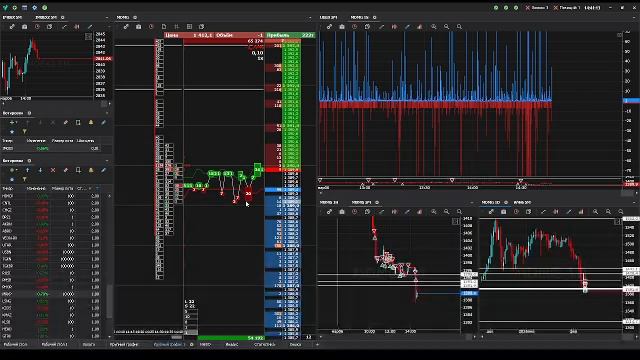Switch to first tab of top-right histogram panel
Viewport: 640px width, 360px height.
[329, 18]
